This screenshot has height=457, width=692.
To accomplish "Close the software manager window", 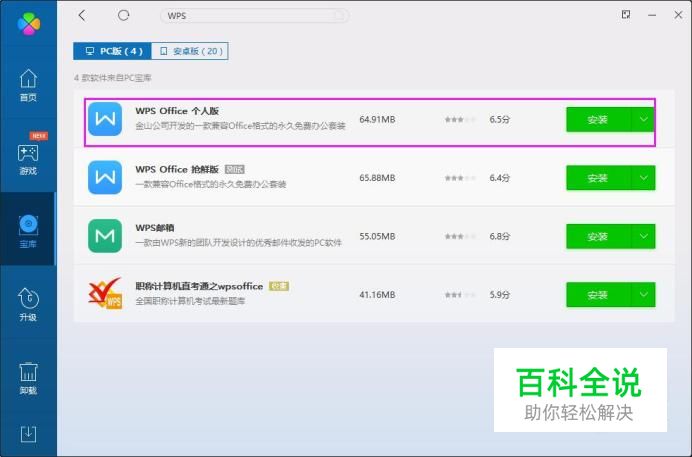I will pyautogui.click(x=678, y=15).
